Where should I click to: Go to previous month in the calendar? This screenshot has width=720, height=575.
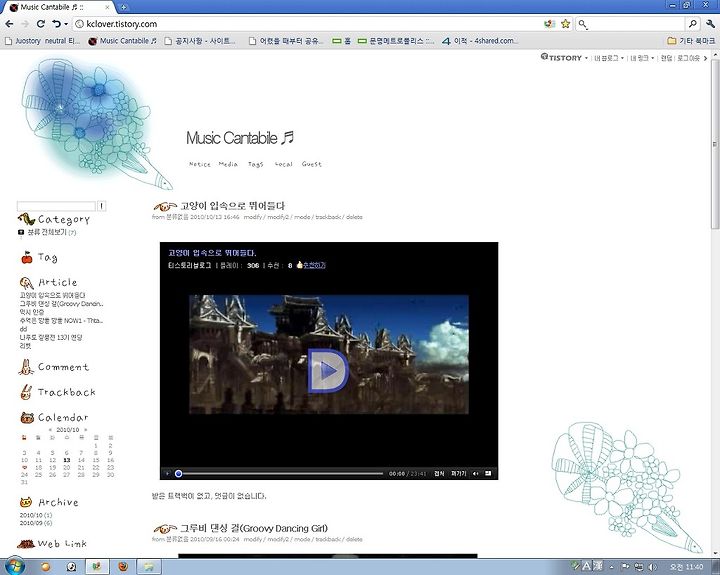click(x=50, y=430)
